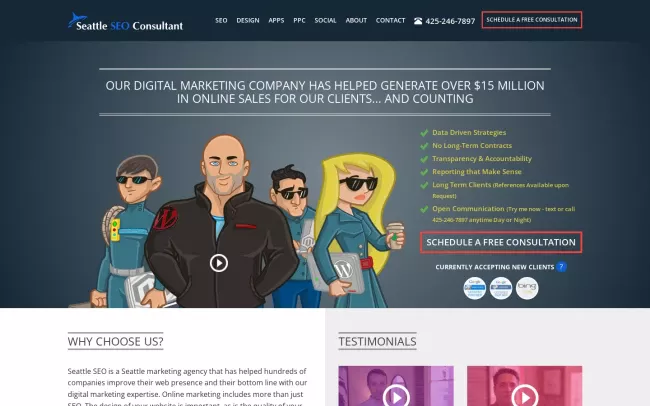Go to the APPS navigation item
The image size is (650, 406).
pyautogui.click(x=276, y=20)
